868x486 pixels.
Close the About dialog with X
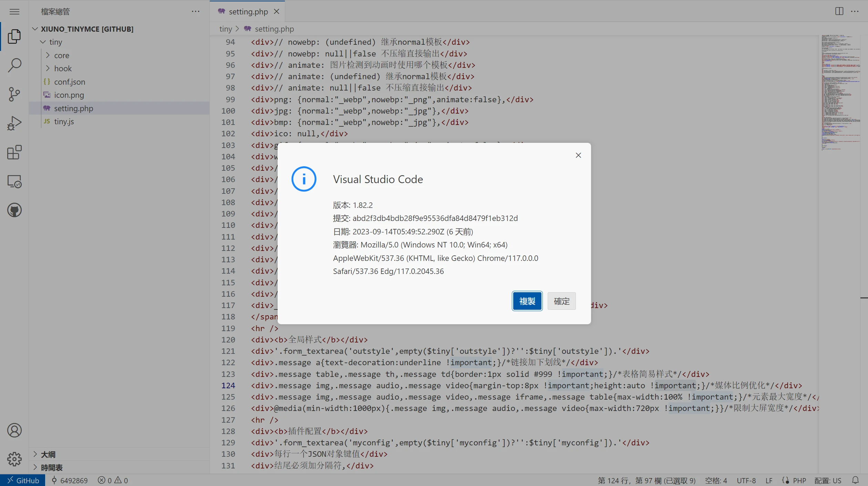pyautogui.click(x=578, y=155)
